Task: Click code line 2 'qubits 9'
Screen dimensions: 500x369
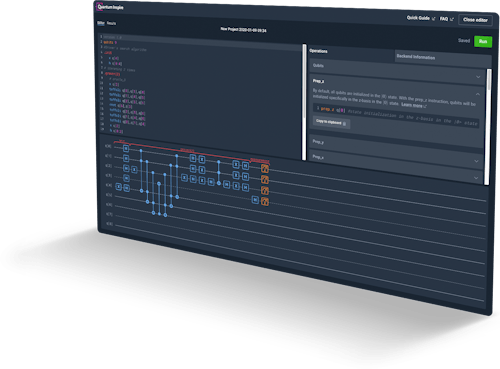Action: 110,42
